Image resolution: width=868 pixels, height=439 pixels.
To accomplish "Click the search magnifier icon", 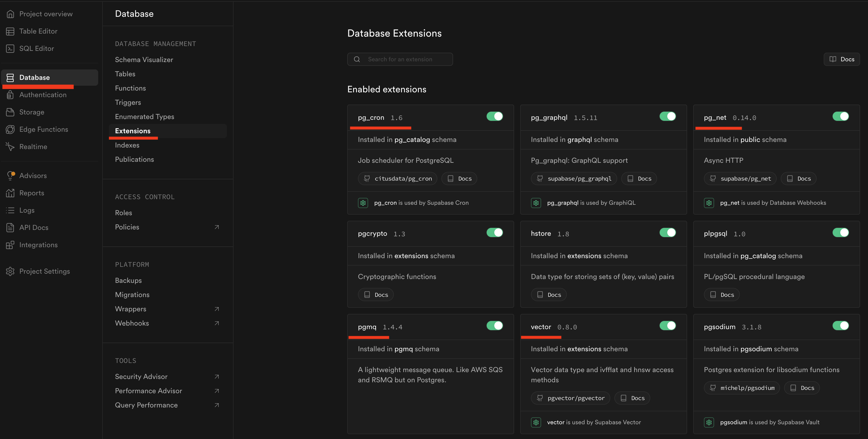I will coord(357,59).
